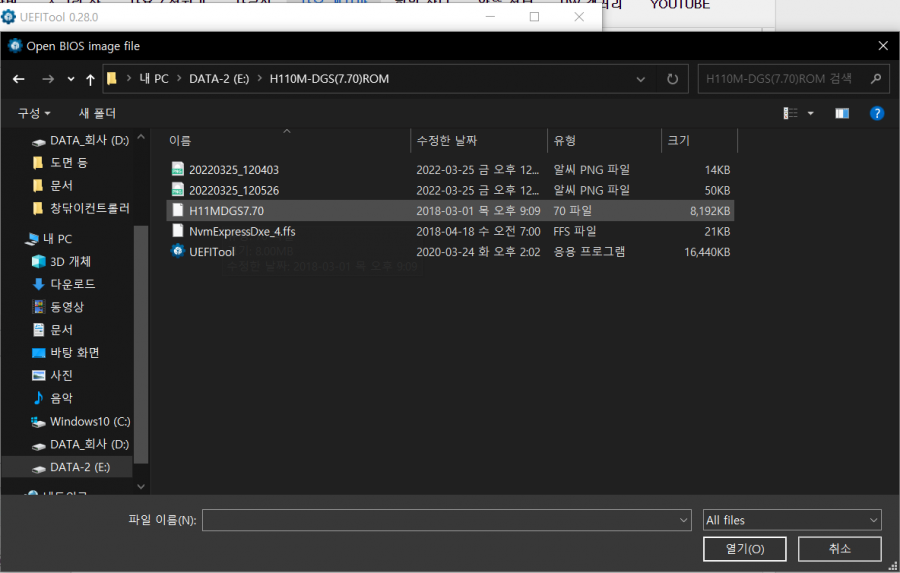Click the UEFITool 0.28.0 title bar icon
The image size is (900, 573).
[9, 17]
